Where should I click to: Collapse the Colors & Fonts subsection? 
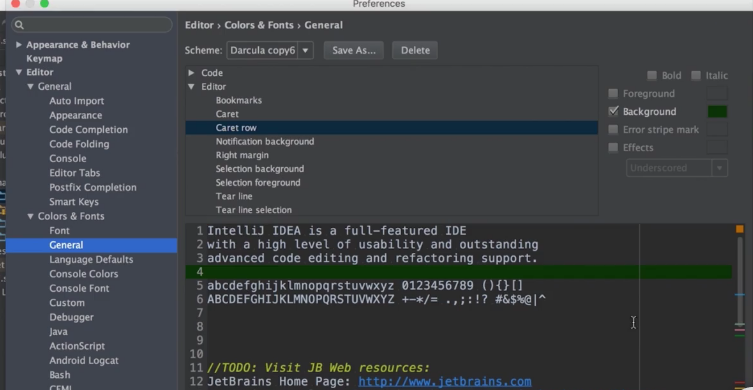30,216
